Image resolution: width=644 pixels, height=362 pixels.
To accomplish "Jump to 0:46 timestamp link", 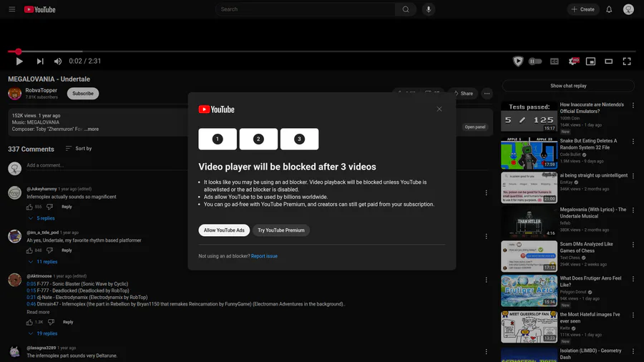I will coord(31,304).
